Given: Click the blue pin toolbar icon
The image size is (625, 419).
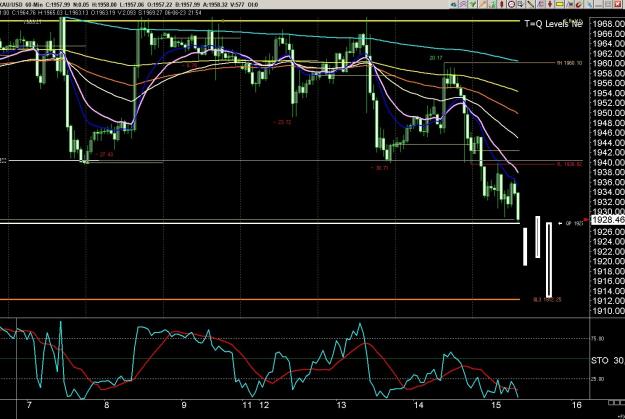Looking at the screenshot, I should click(589, 4).
